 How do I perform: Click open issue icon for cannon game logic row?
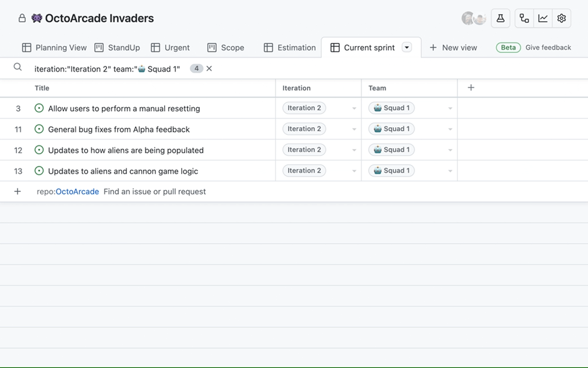39,171
